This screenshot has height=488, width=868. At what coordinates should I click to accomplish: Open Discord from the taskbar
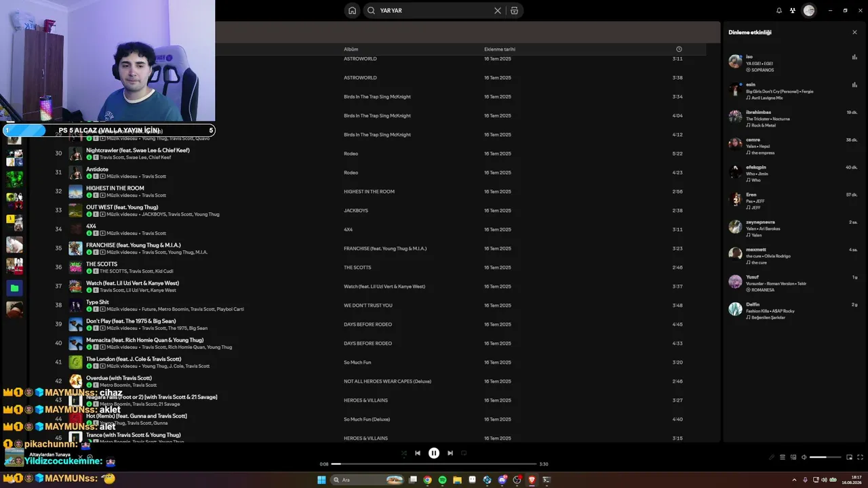502,480
